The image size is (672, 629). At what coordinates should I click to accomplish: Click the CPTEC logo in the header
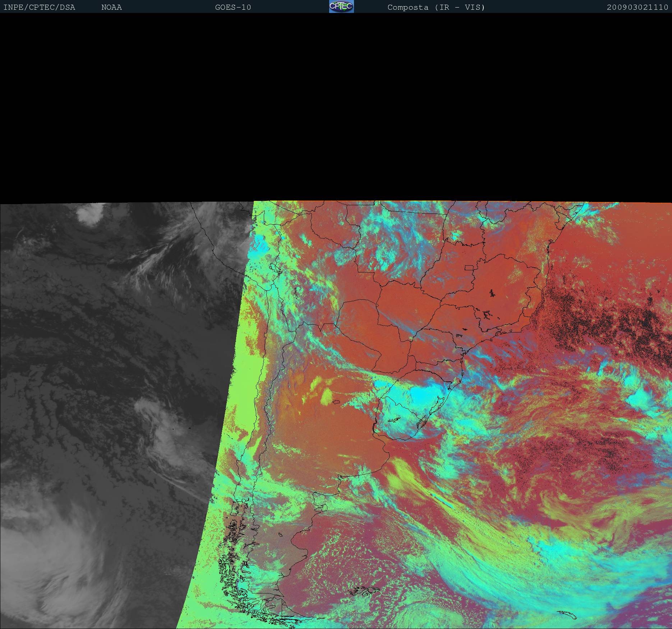pos(341,6)
